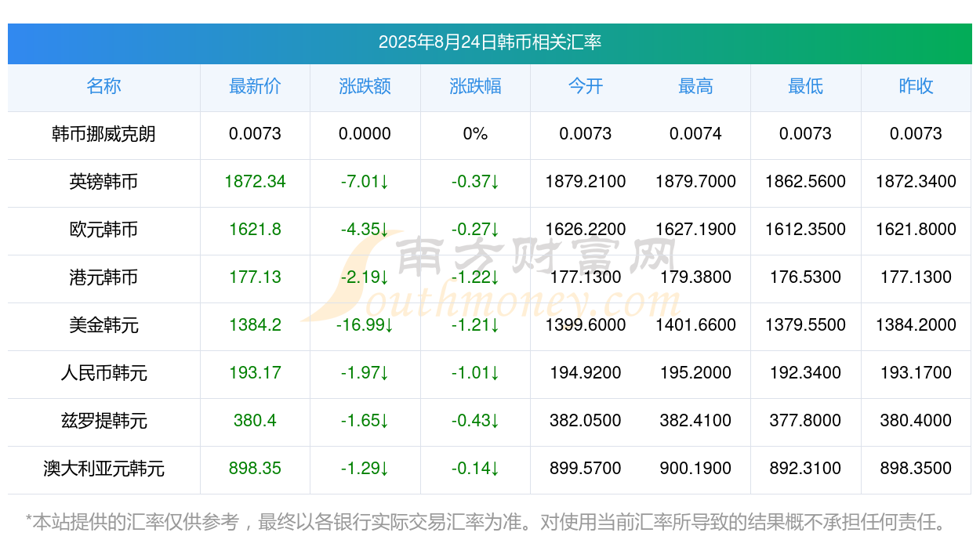Click low value 1379.5500
The height and width of the screenshot is (547, 980).
click(x=806, y=325)
